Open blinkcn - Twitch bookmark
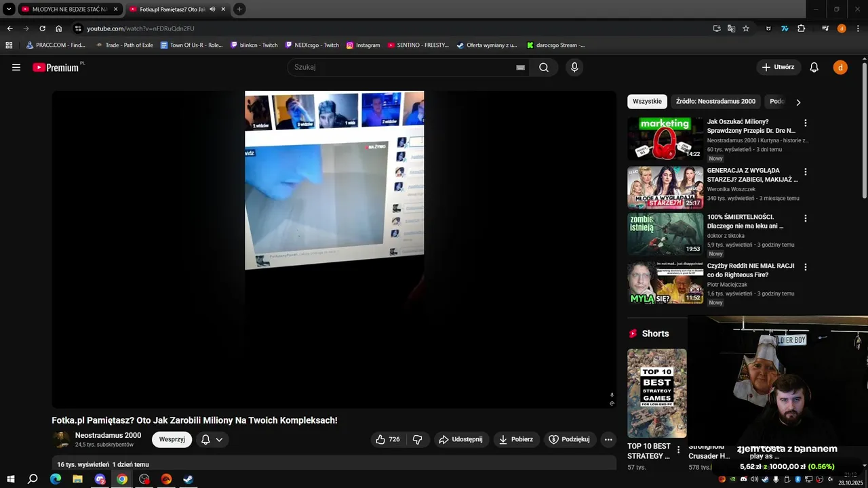This screenshot has width=868, height=488. click(x=254, y=45)
